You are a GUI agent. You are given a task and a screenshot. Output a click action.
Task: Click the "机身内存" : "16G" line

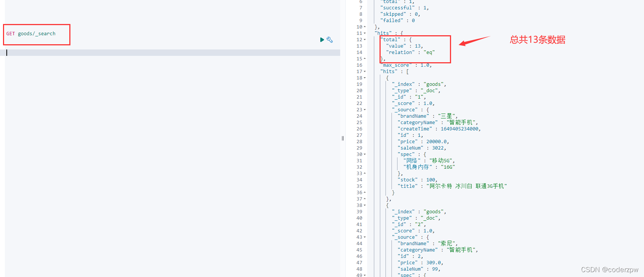[x=429, y=167]
